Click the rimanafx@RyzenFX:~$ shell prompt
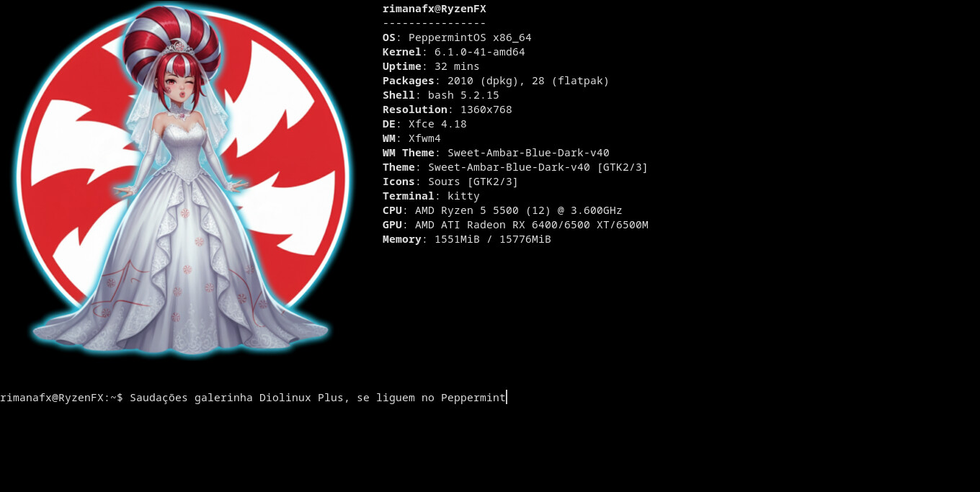 pyautogui.click(x=61, y=398)
